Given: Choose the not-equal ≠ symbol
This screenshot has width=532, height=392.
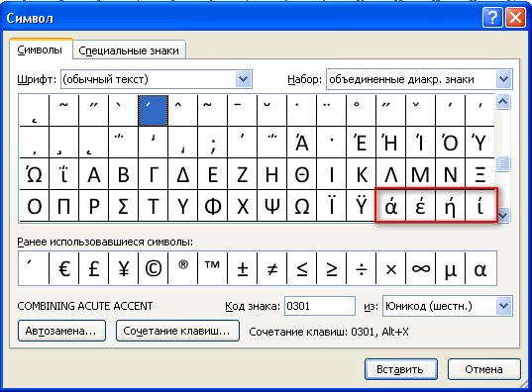Looking at the screenshot, I should click(x=271, y=268).
